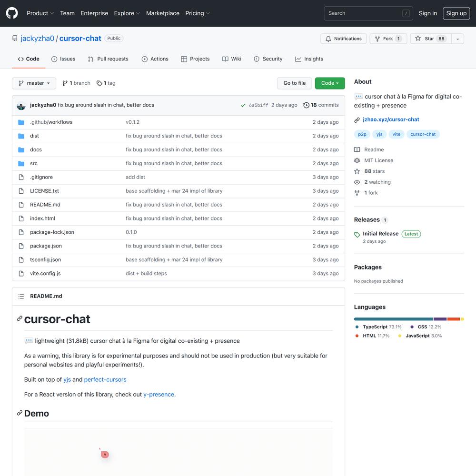Viewport: 476px width, 476px height.
Task: Click the v0.1.2 commit message
Action: point(133,122)
